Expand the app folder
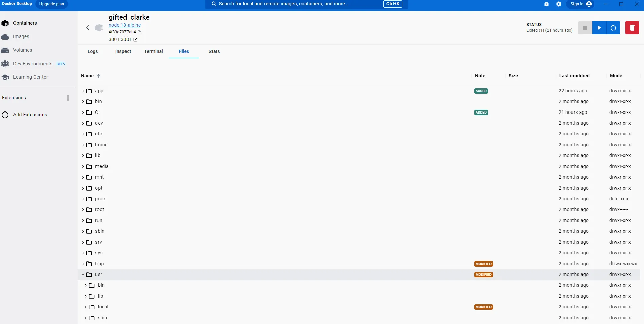This screenshot has height=324, width=644. pos(83,91)
